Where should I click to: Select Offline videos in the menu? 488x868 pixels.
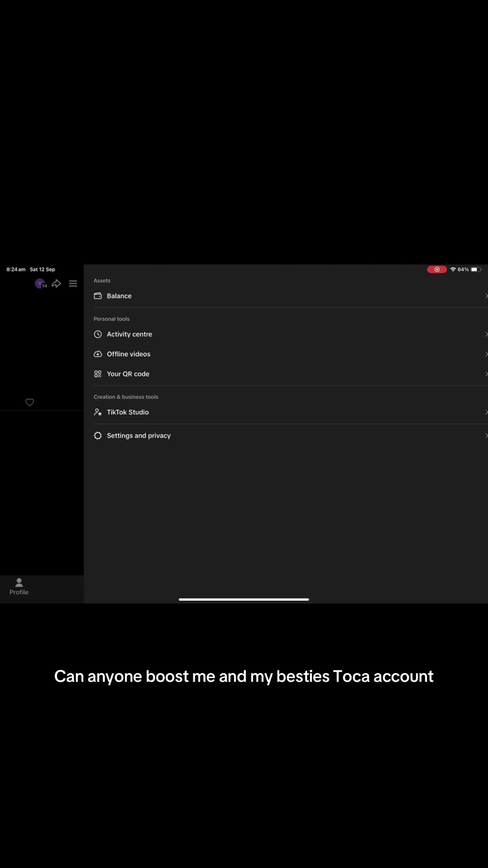pyautogui.click(x=291, y=354)
